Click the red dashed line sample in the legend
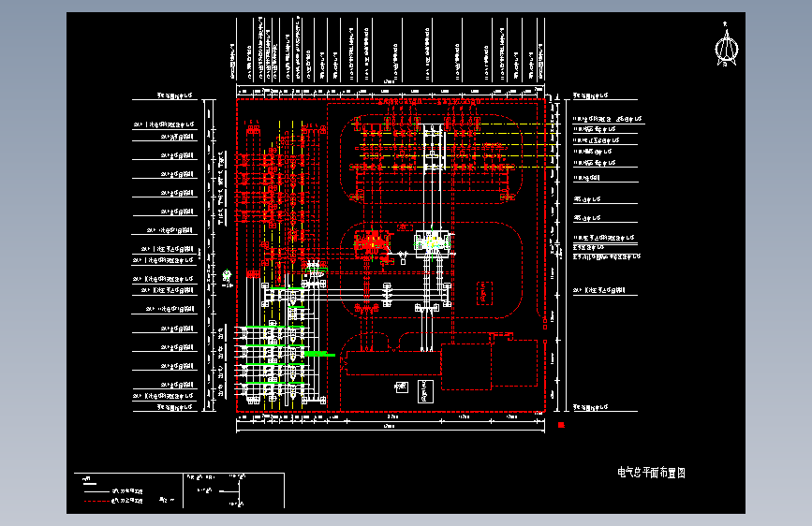The image size is (812, 526). point(96,501)
